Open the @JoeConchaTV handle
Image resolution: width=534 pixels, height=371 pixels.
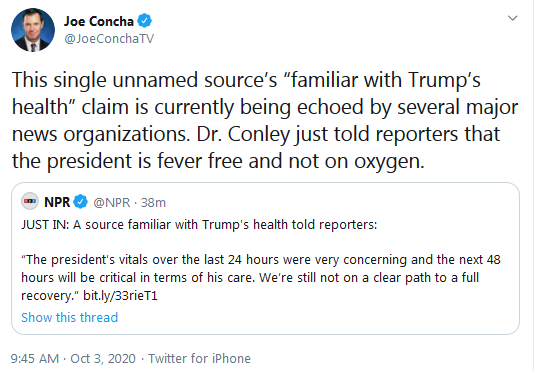(x=109, y=38)
